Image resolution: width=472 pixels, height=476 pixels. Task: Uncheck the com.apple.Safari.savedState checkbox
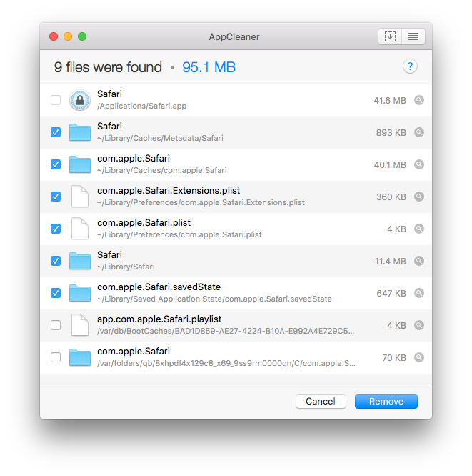pyautogui.click(x=56, y=293)
